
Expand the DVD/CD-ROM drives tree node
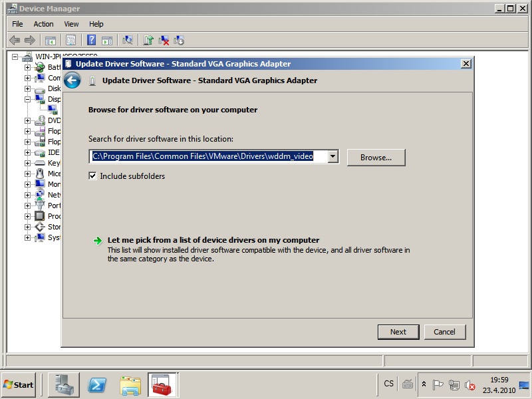coord(28,120)
